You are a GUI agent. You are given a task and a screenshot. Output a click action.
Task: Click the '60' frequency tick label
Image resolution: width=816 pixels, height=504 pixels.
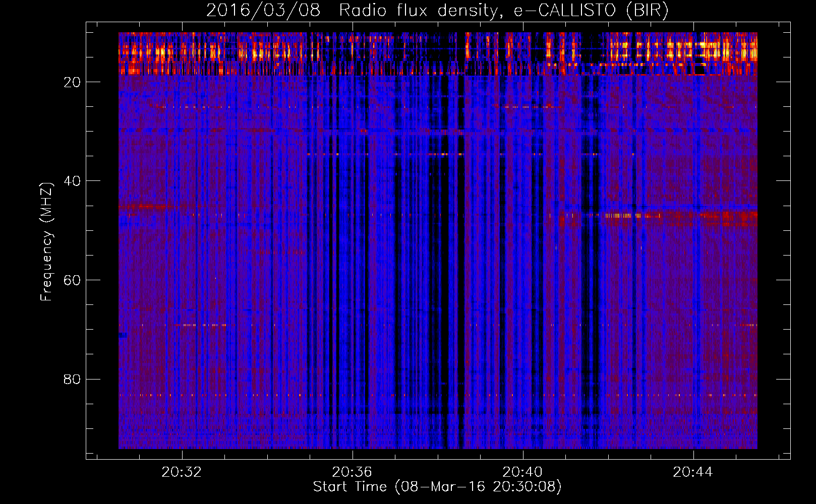pos(72,280)
